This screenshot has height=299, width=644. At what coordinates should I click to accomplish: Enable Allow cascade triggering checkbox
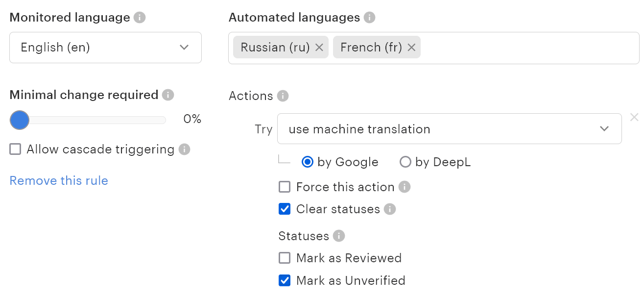point(16,149)
